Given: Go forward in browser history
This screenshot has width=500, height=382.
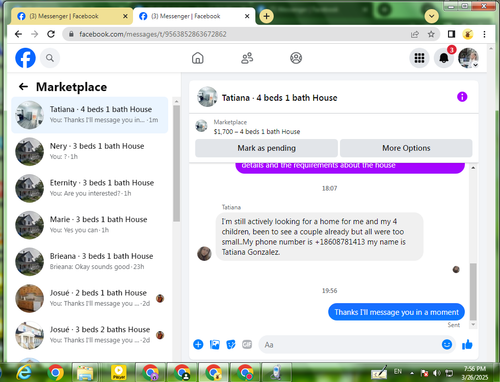Looking at the screenshot, I should (35, 34).
